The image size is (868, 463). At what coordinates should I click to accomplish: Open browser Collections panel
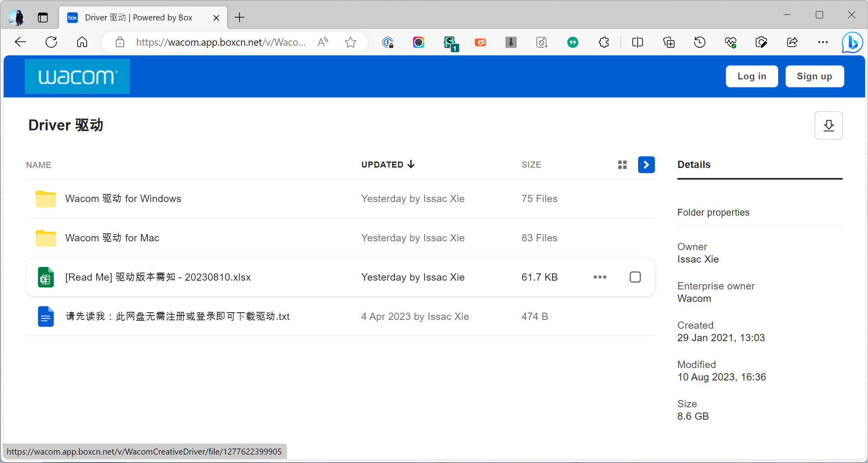point(669,42)
